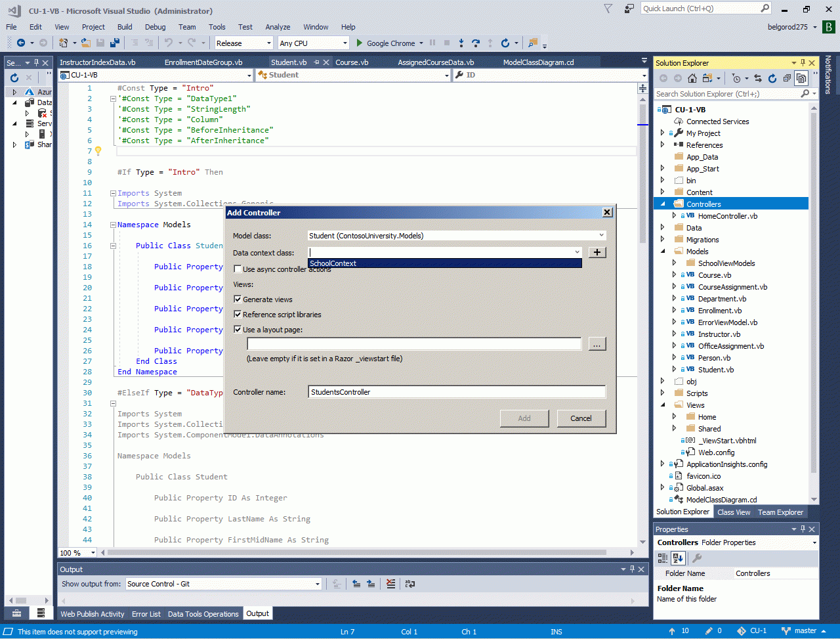
Task: Select Student.vb in Solution Explorer tree
Action: [715, 370]
